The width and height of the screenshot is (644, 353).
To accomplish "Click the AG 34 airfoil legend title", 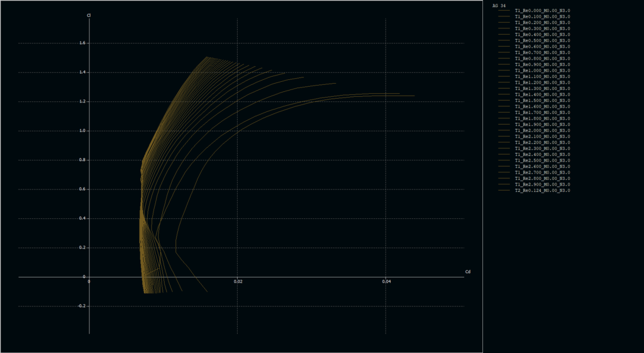I will pyautogui.click(x=499, y=5).
